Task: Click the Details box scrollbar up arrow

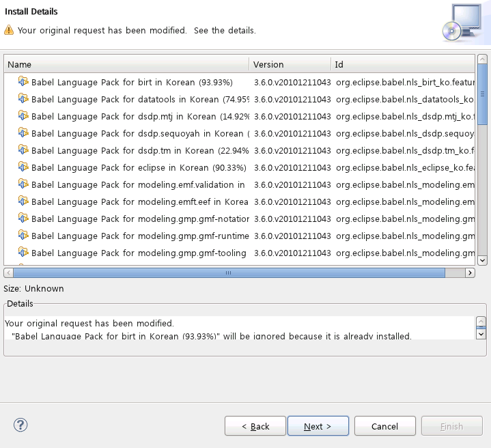Action: coord(481,321)
